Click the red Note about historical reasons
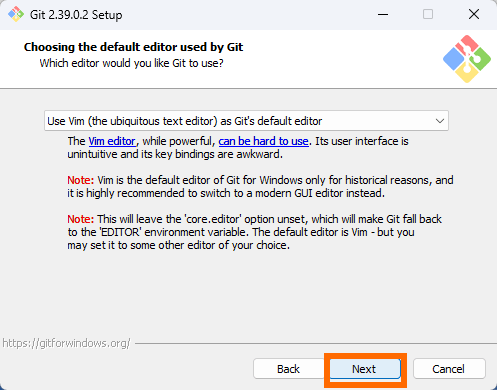The height and width of the screenshot is (390, 497). [x=81, y=180]
